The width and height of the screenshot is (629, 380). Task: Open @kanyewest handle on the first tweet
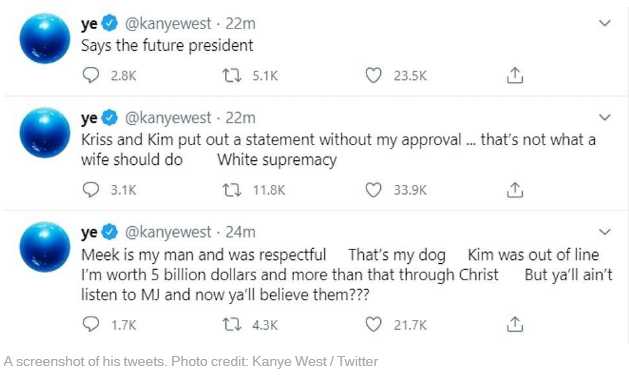[x=168, y=24]
